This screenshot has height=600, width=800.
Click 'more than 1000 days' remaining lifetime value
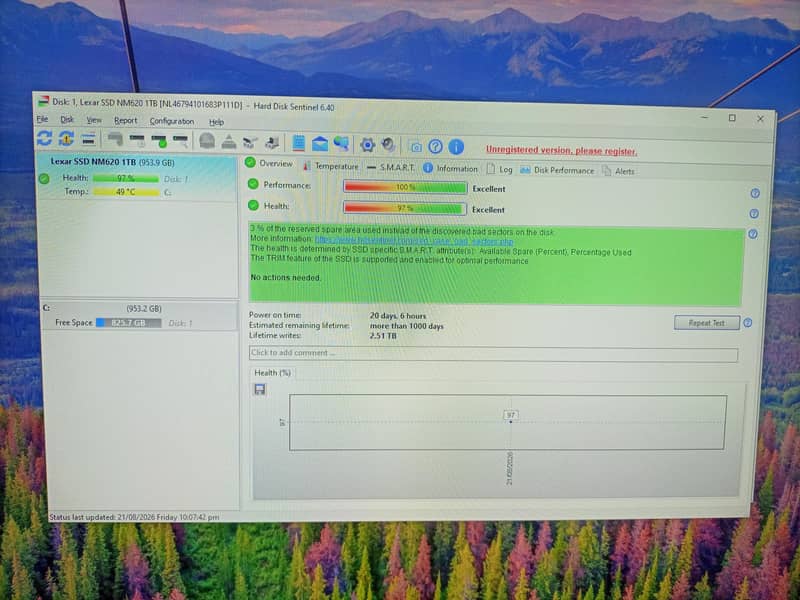407,326
